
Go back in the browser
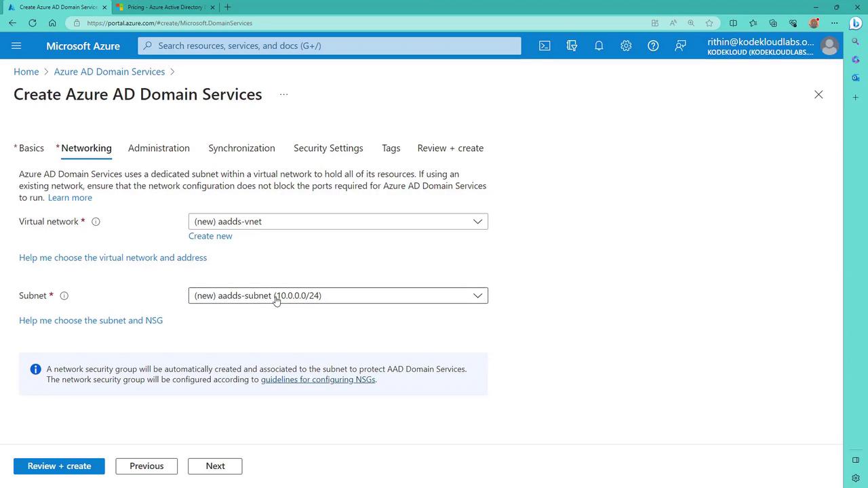click(12, 23)
